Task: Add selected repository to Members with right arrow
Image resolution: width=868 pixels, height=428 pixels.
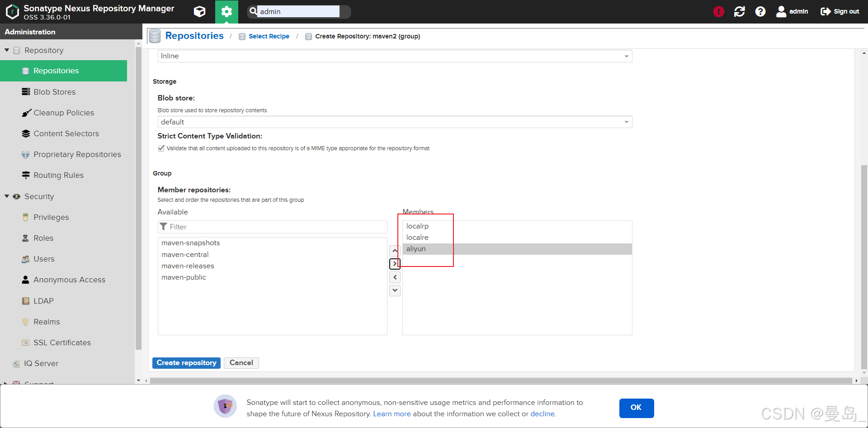Action: (395, 264)
